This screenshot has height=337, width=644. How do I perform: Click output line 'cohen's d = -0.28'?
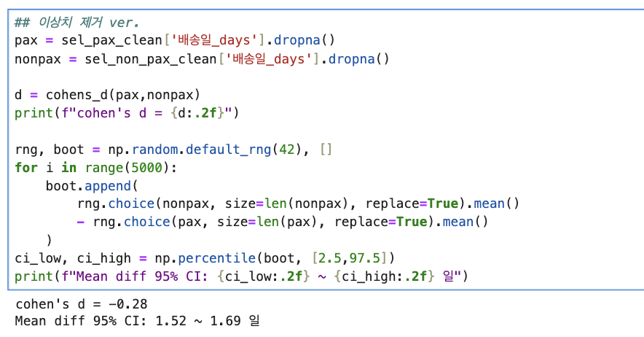(82, 304)
